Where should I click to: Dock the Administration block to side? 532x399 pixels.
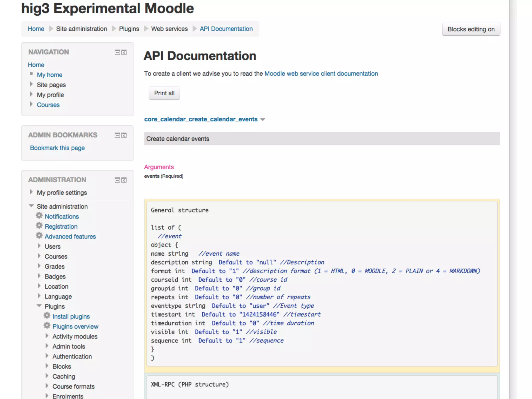124,180
